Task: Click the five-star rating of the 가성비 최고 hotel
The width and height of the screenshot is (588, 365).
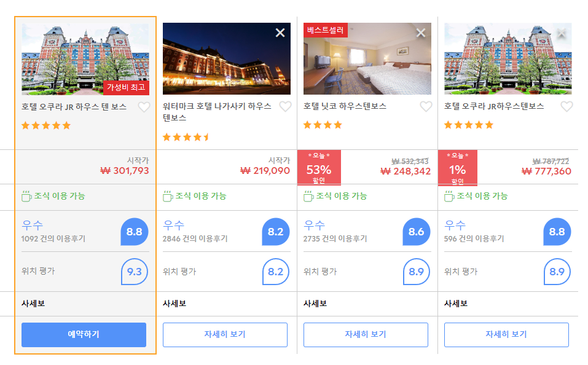Action: coord(46,125)
